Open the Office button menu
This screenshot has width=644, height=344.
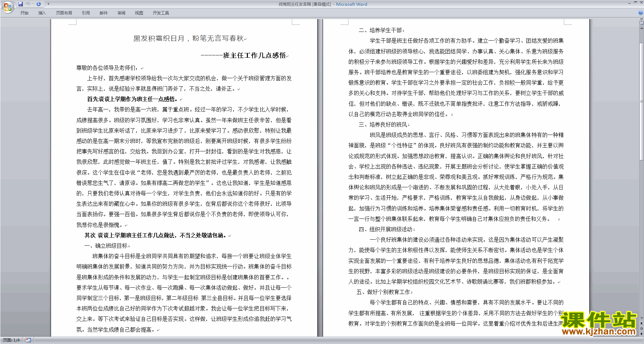click(7, 7)
